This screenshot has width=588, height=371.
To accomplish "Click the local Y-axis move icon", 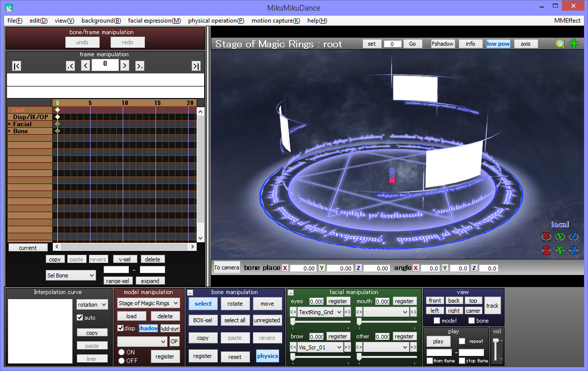I will (x=560, y=250).
